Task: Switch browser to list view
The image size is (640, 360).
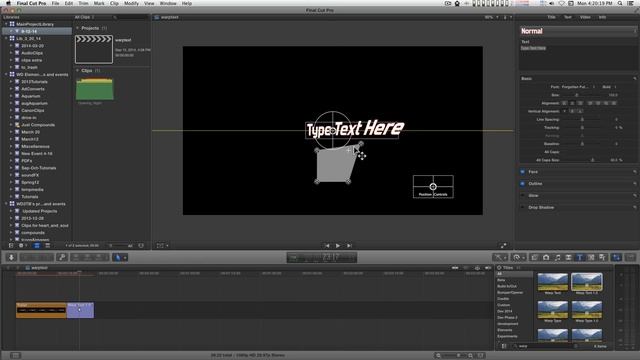Action: 47,246
